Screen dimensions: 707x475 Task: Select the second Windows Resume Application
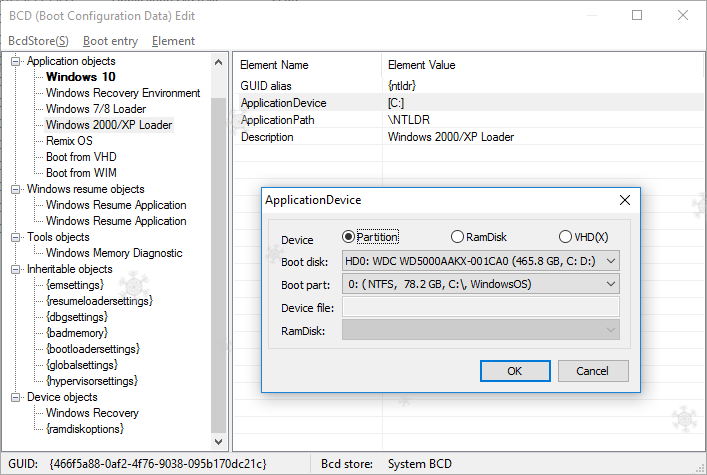[x=116, y=221]
